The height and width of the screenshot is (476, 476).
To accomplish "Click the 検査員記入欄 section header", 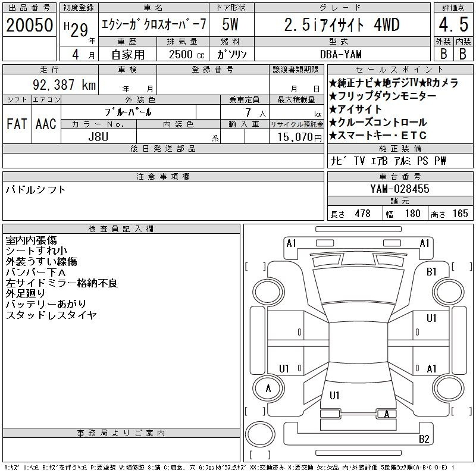I will click(x=121, y=229).
